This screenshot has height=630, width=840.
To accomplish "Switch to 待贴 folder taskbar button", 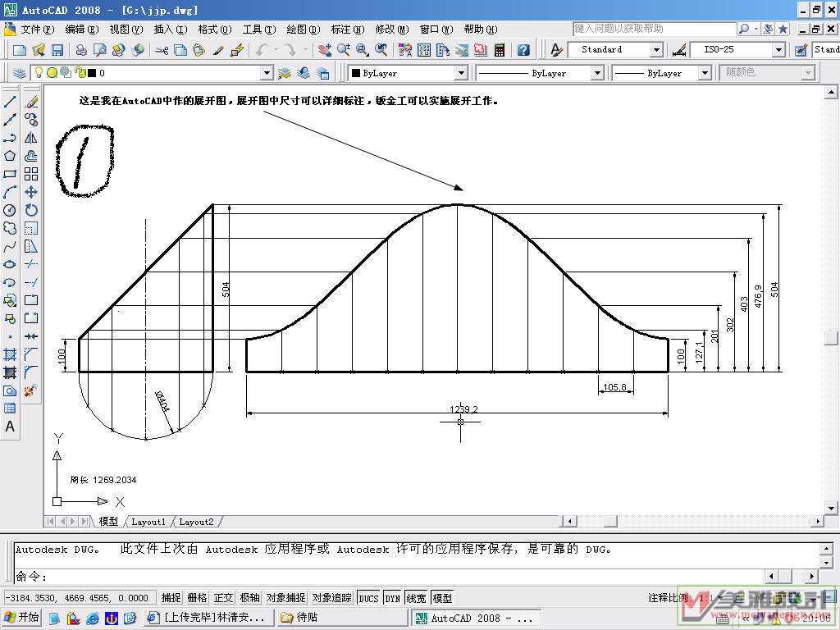I will coord(343,618).
